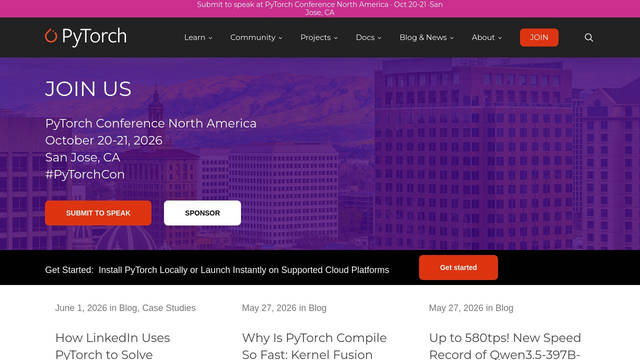Image resolution: width=640 pixels, height=360 pixels.
Task: Click Blog category beside June 1, 2026
Action: pyautogui.click(x=128, y=308)
